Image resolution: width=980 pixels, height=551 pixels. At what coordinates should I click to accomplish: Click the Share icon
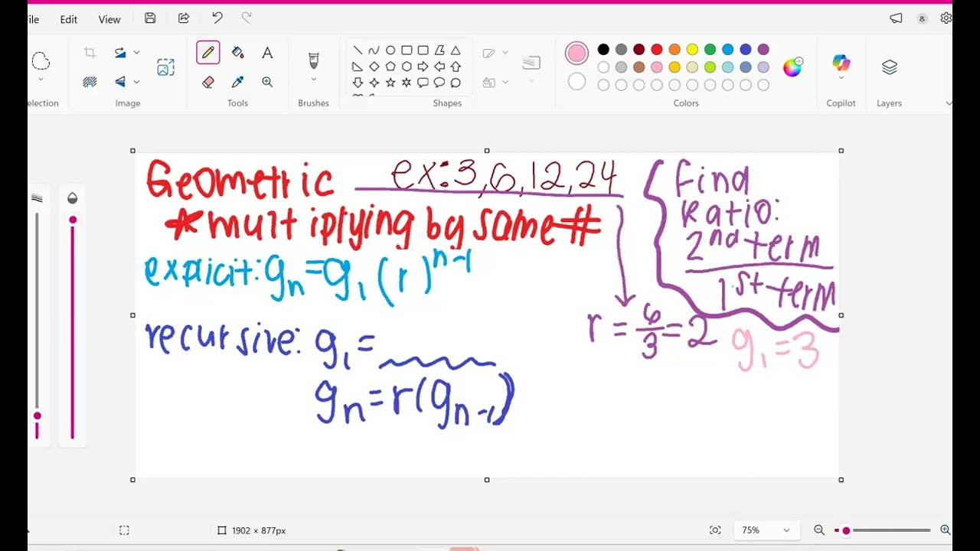[x=184, y=18]
